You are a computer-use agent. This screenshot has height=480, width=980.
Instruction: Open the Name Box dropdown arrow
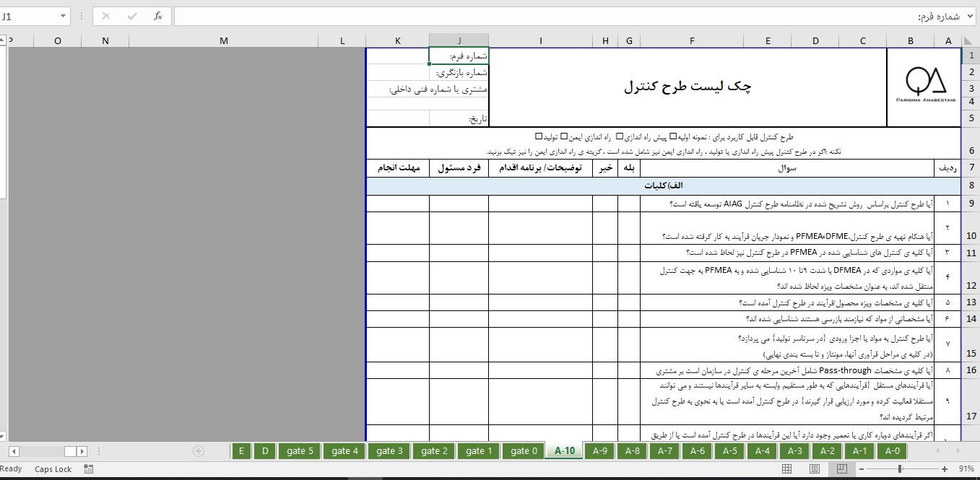tap(63, 15)
